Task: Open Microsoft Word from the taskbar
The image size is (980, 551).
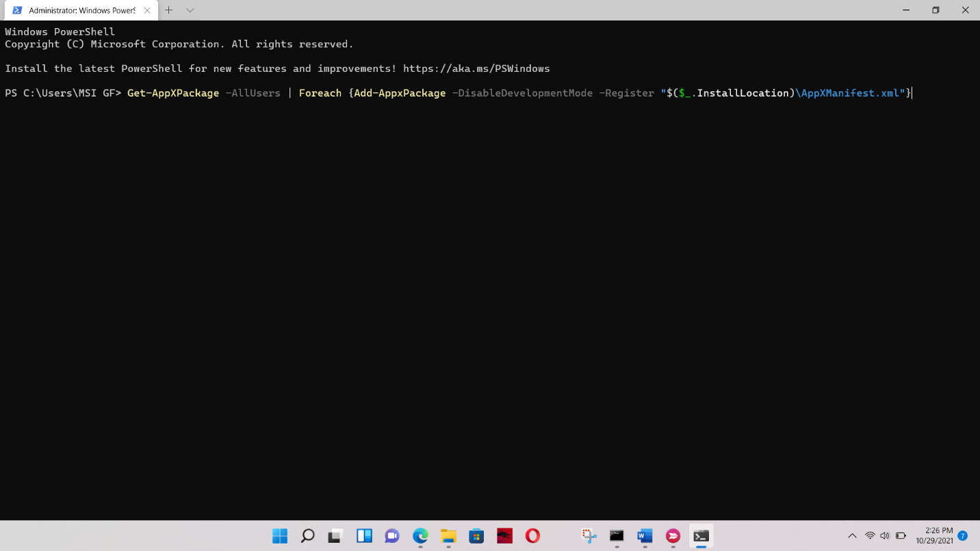Action: tap(644, 536)
